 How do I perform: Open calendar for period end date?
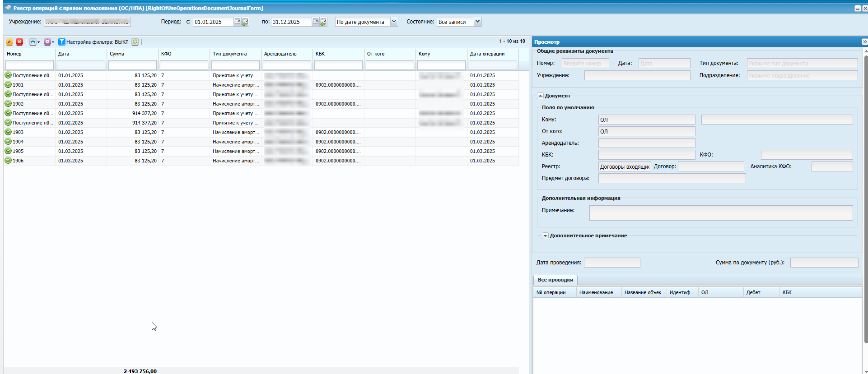[316, 22]
